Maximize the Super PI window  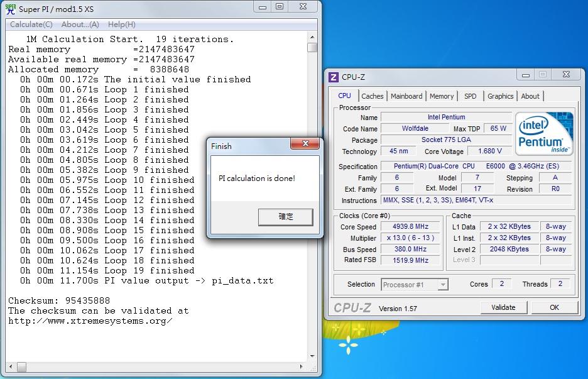point(280,7)
